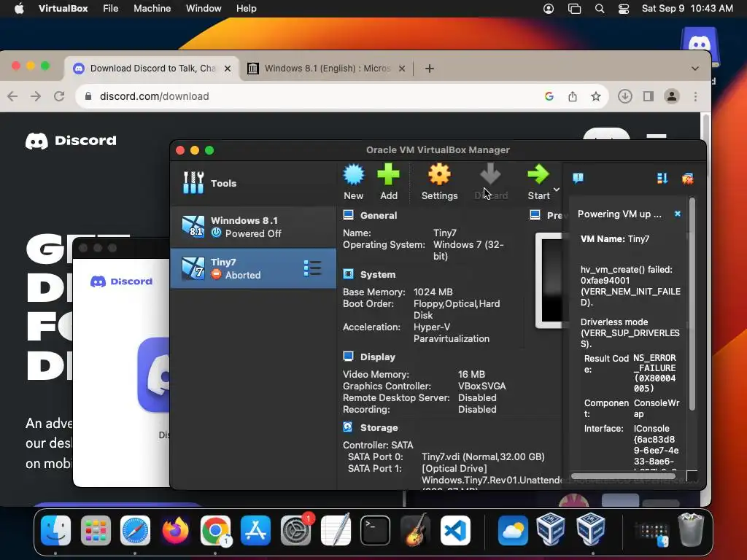Select the Tiny7 virtual machine entry

[253, 268]
